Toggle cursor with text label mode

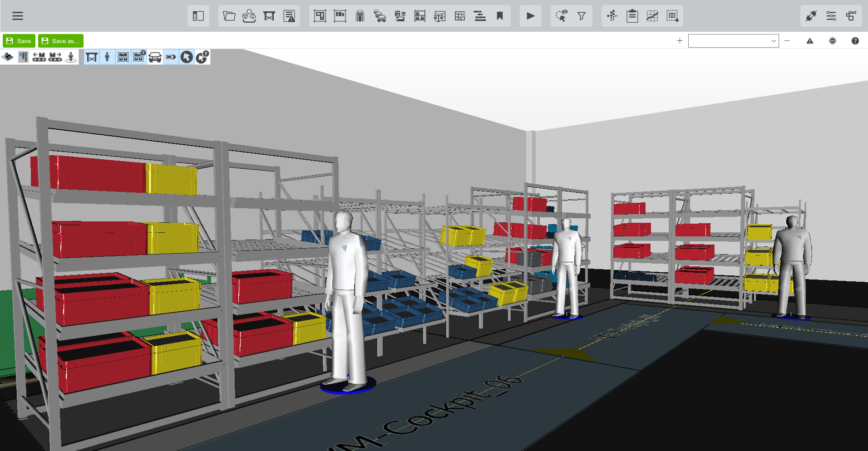point(202,57)
